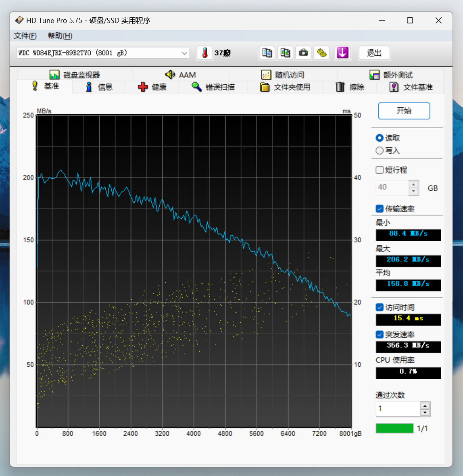Click the camera save screenshot icon
The width and height of the screenshot is (463, 476).
[303, 53]
